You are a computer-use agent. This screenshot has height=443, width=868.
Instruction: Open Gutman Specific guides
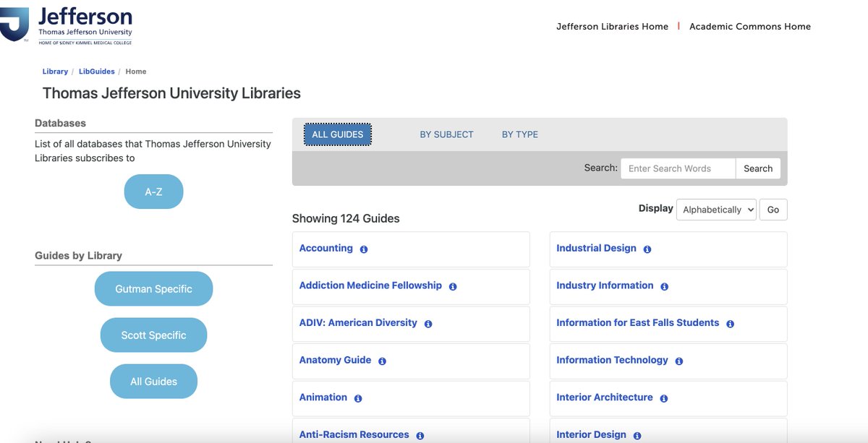153,289
